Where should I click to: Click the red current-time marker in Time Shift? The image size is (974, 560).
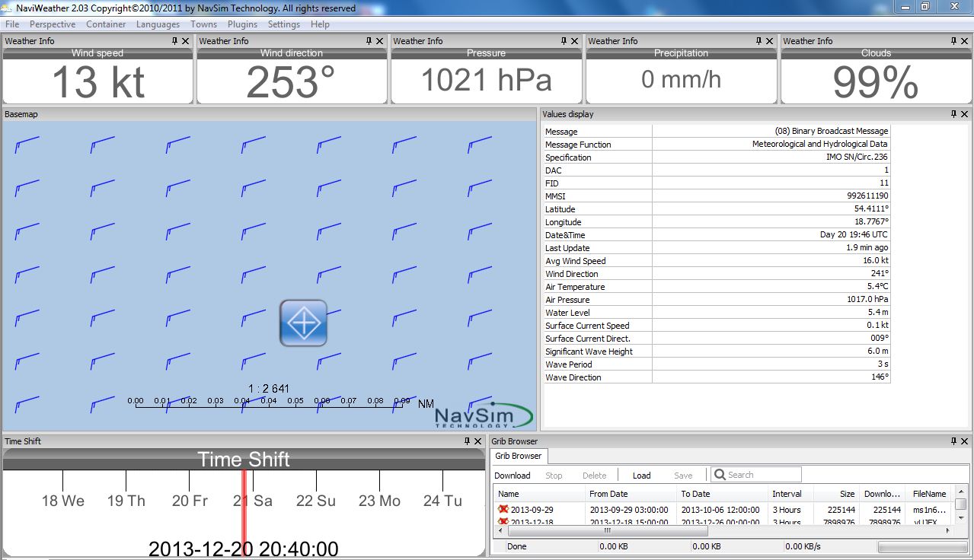tap(244, 512)
